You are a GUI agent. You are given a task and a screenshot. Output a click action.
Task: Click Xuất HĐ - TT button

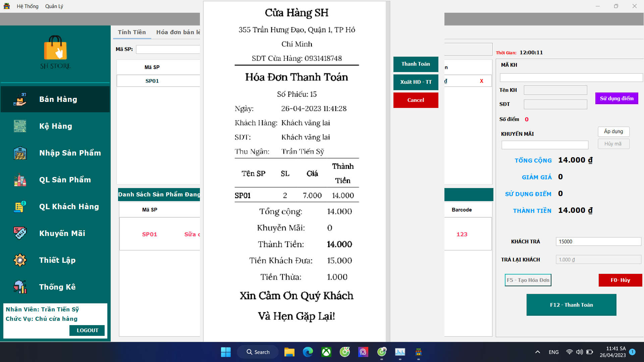click(x=416, y=82)
